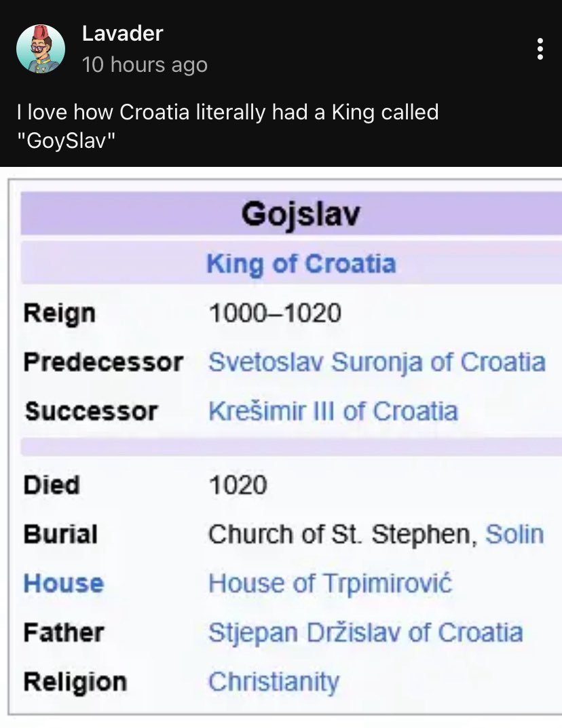The image size is (562, 728).
Task: Click the Religion row label
Action: click(75, 682)
